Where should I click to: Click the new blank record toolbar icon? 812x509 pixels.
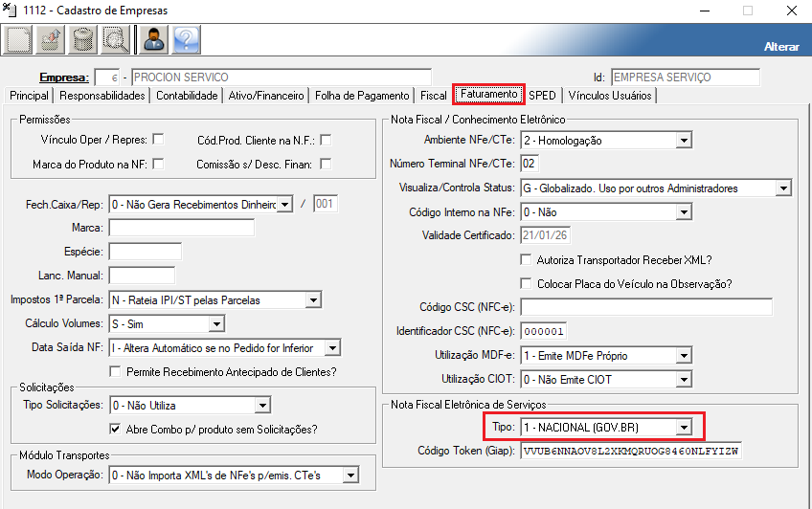pyautogui.click(x=19, y=39)
